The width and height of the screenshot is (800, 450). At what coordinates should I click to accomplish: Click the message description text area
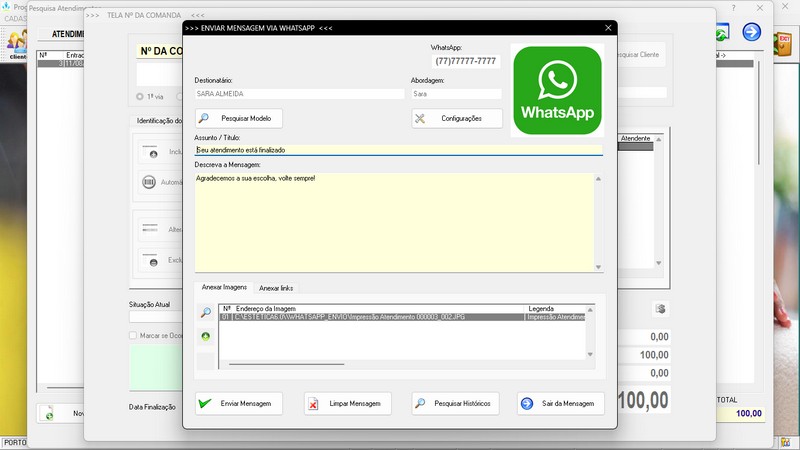tap(394, 222)
